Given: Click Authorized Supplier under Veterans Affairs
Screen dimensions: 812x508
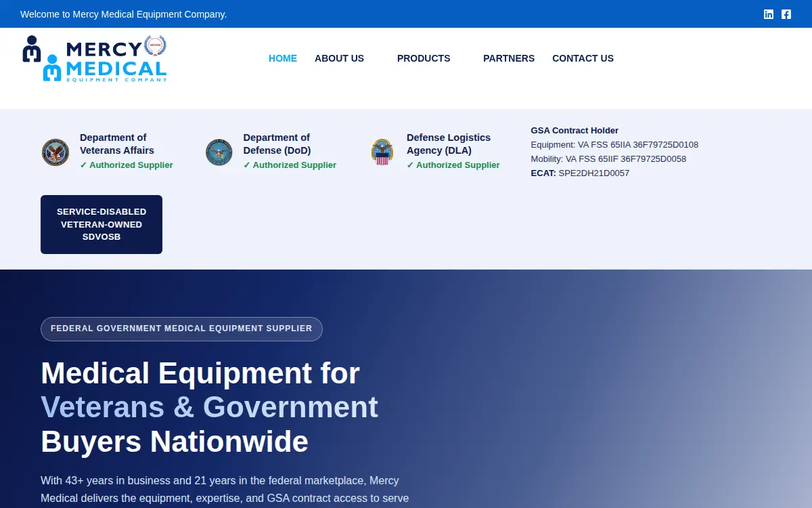Looking at the screenshot, I should pyautogui.click(x=127, y=165).
